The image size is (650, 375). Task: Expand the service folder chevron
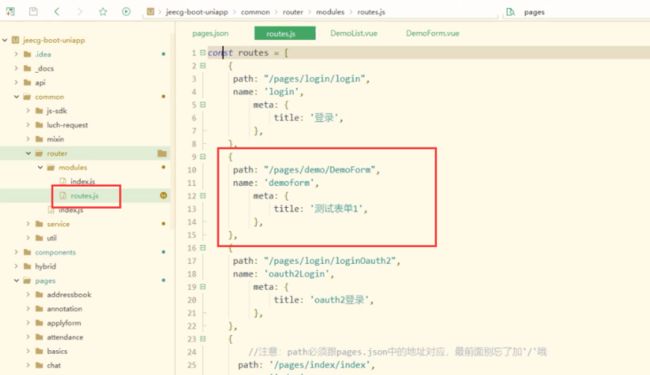click(28, 224)
